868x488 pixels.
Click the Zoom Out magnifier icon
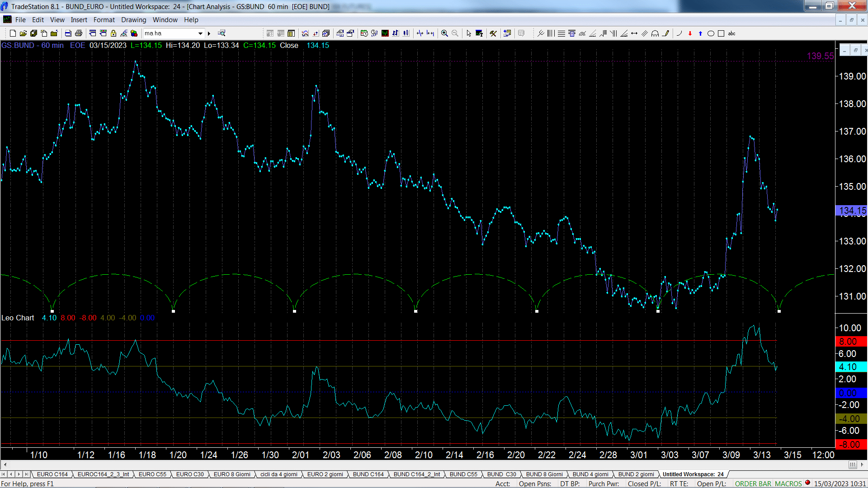pyautogui.click(x=455, y=33)
